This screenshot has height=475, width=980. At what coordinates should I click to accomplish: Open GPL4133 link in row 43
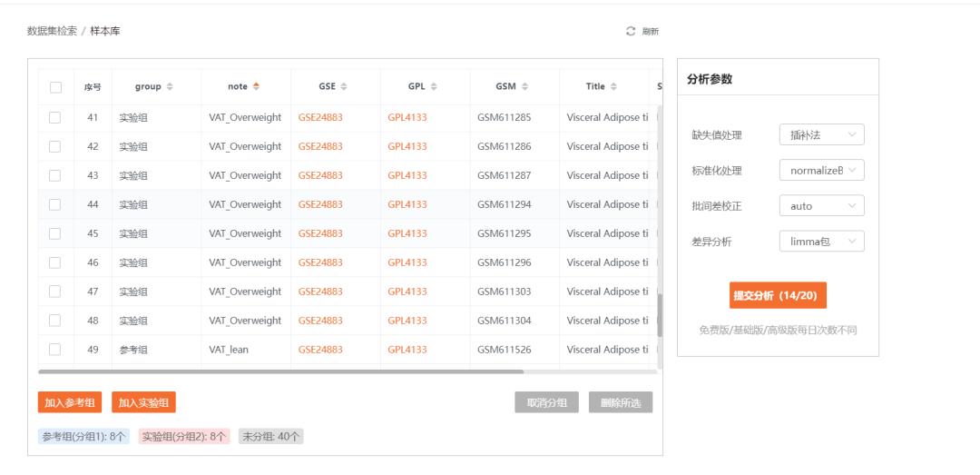coord(407,175)
